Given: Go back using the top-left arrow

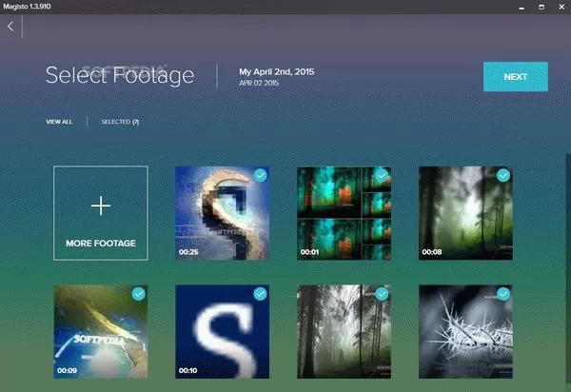Looking at the screenshot, I should [10, 27].
